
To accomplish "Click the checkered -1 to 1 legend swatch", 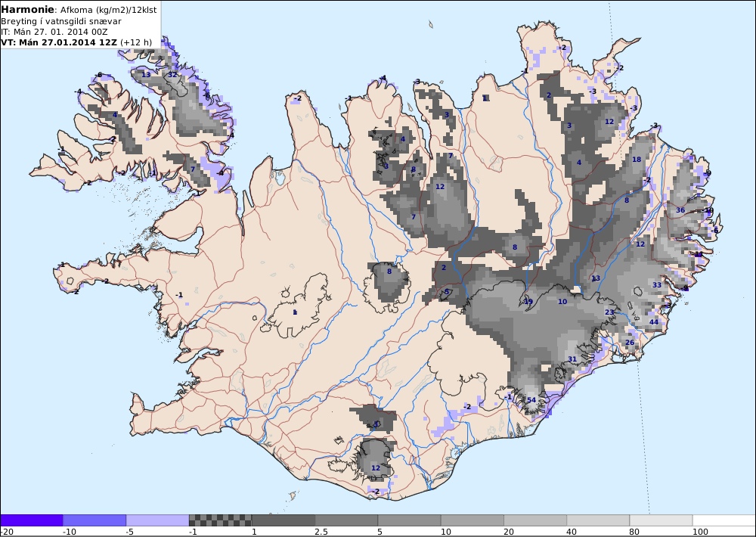I will [x=220, y=520].
